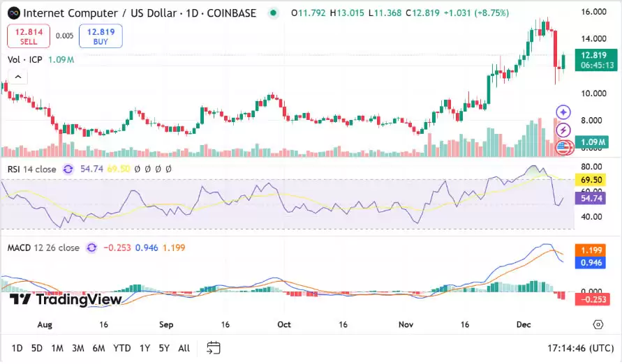The height and width of the screenshot is (364, 622).
Task: Select the 1D time range
Action: pyautogui.click(x=17, y=348)
